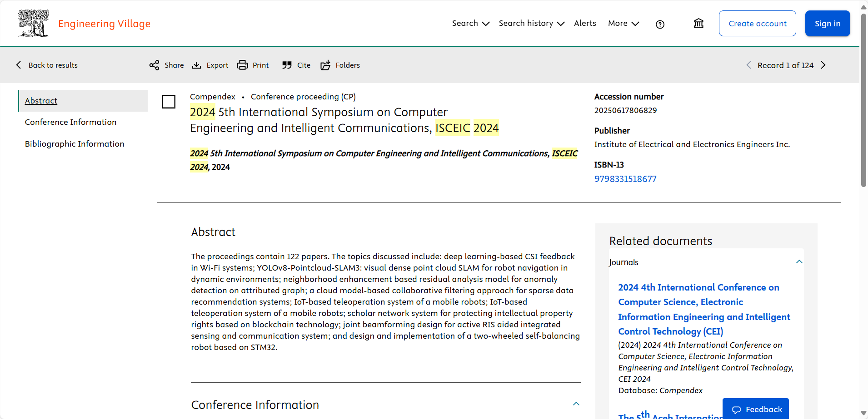Click the Share icon in toolbar
Screen dimensions: 868x419
coord(155,65)
